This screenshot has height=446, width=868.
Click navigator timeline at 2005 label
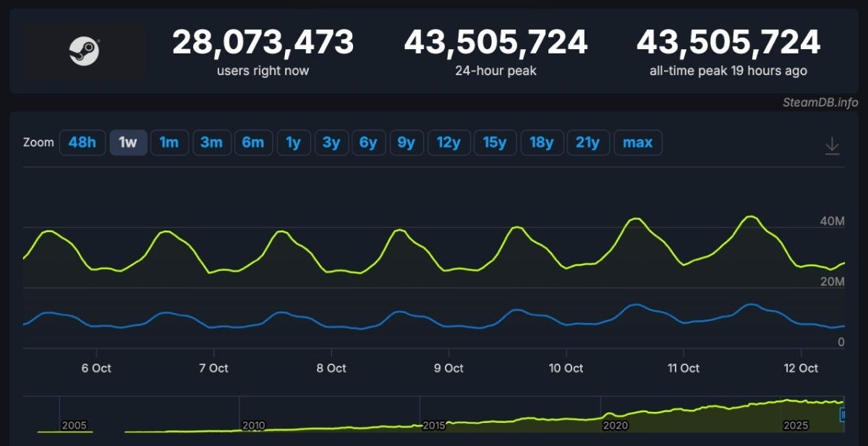click(x=75, y=426)
